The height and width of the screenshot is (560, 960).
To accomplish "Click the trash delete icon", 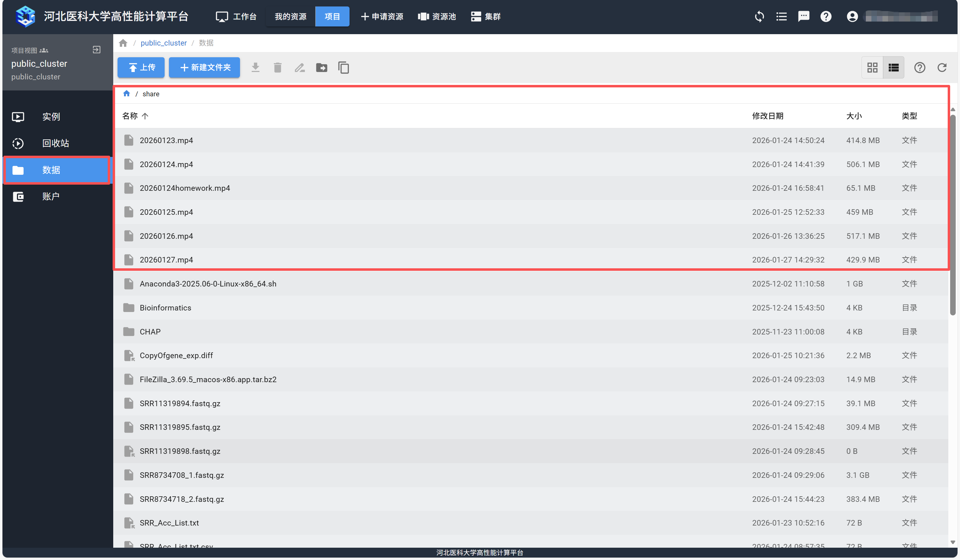I will 277,68.
